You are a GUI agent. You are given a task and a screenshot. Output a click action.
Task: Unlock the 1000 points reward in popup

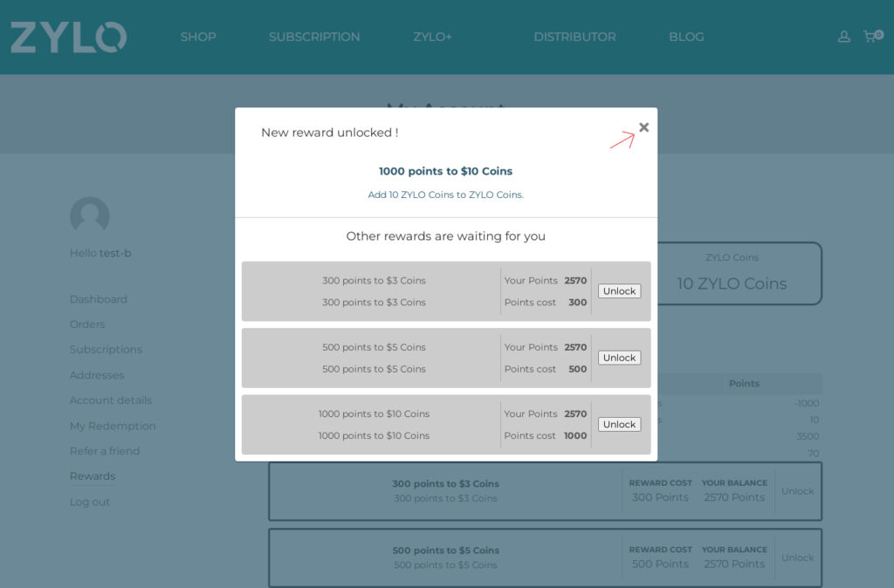619,425
